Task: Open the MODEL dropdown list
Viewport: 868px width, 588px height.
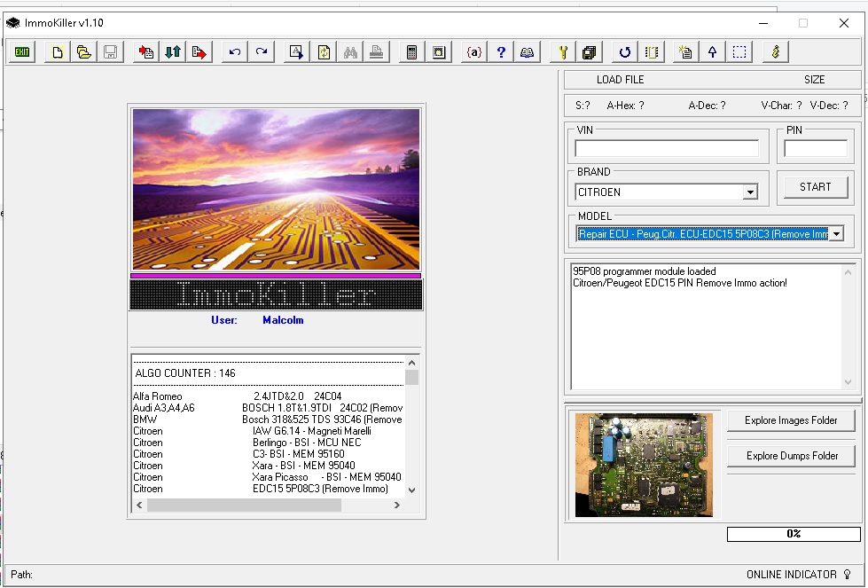Action: (x=836, y=234)
